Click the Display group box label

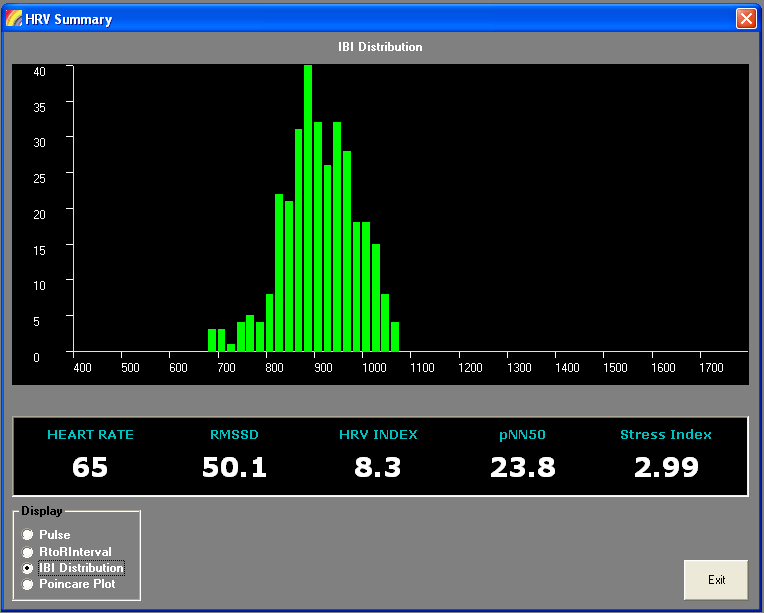pyautogui.click(x=42, y=511)
